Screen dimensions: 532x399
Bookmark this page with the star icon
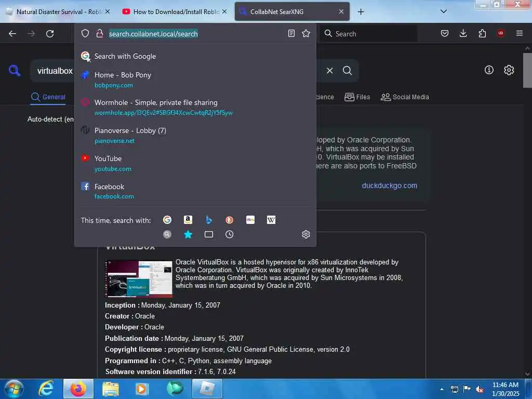(x=306, y=33)
